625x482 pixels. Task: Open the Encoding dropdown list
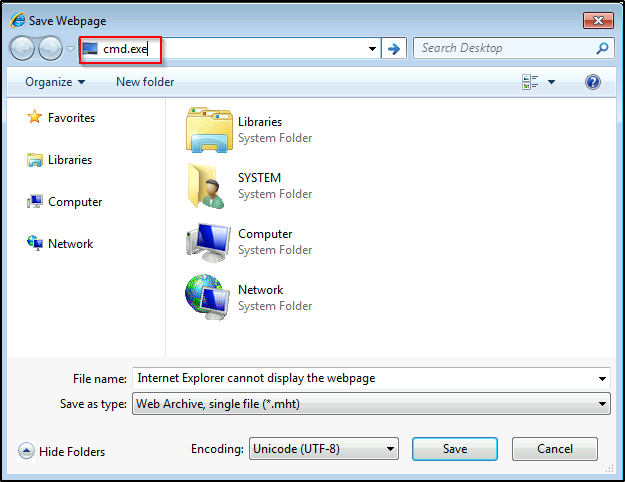click(390, 450)
